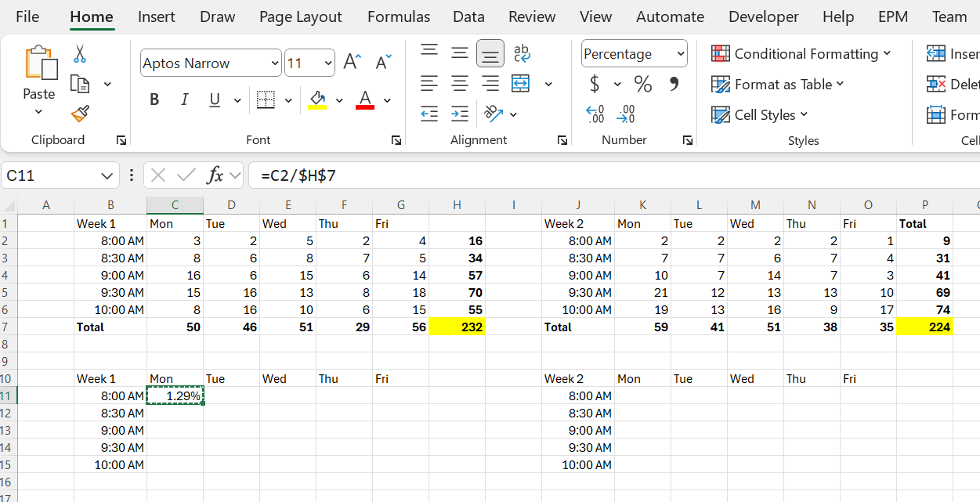This screenshot has height=502, width=980.
Task: Apply the Percent Style format
Action: 643,84
